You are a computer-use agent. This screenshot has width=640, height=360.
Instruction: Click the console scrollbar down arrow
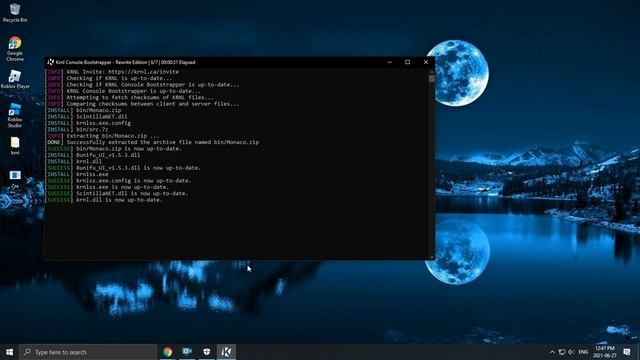coord(431,257)
